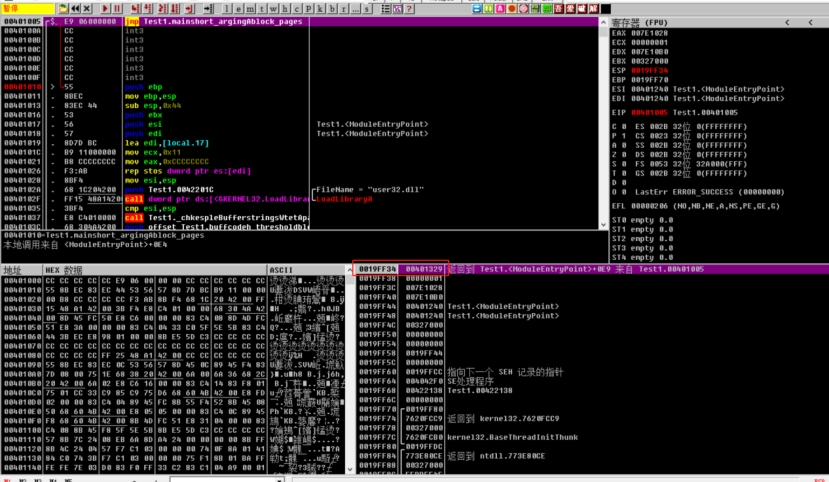Show threads via the 't' button
This screenshot has height=482, width=829.
point(262,9)
